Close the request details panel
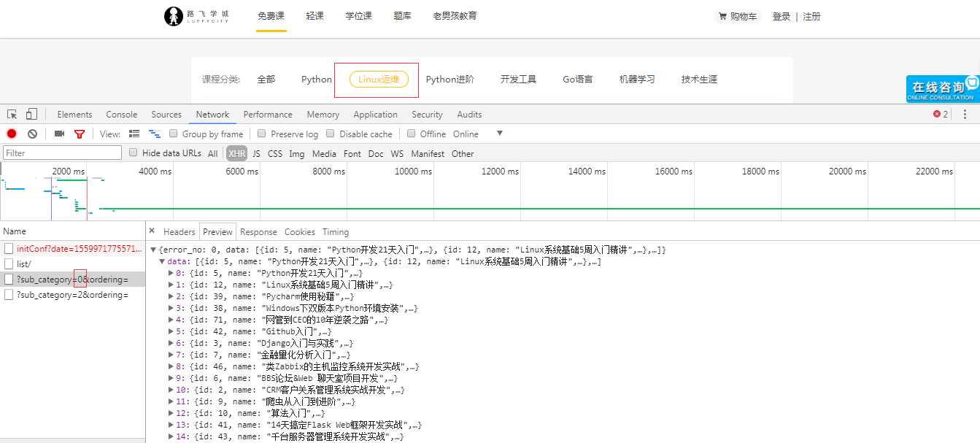This screenshot has width=980, height=443. (152, 231)
